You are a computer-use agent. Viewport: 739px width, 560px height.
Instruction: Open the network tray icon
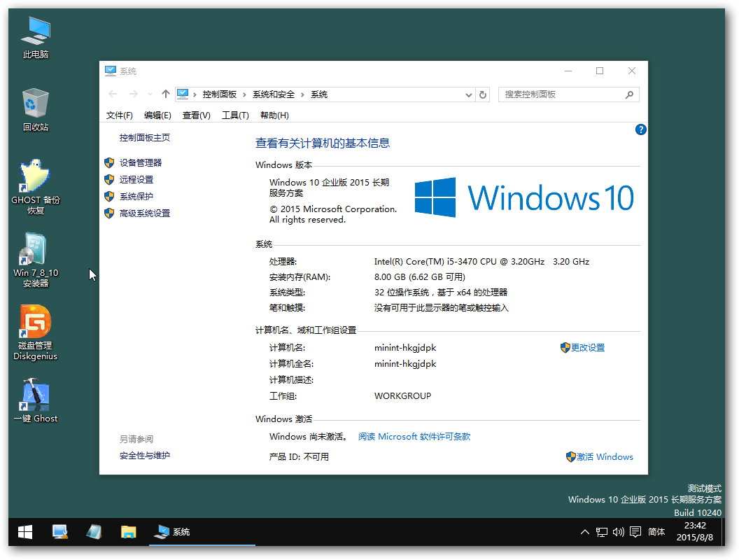tap(601, 532)
